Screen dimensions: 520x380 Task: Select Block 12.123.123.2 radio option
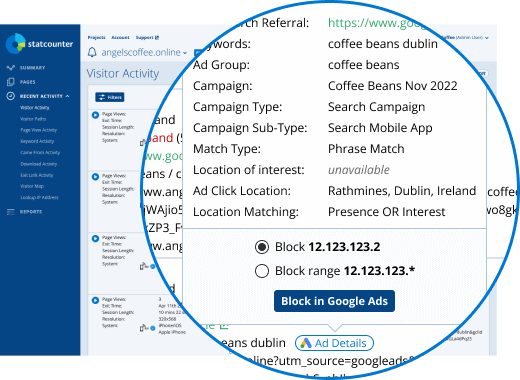pos(262,247)
